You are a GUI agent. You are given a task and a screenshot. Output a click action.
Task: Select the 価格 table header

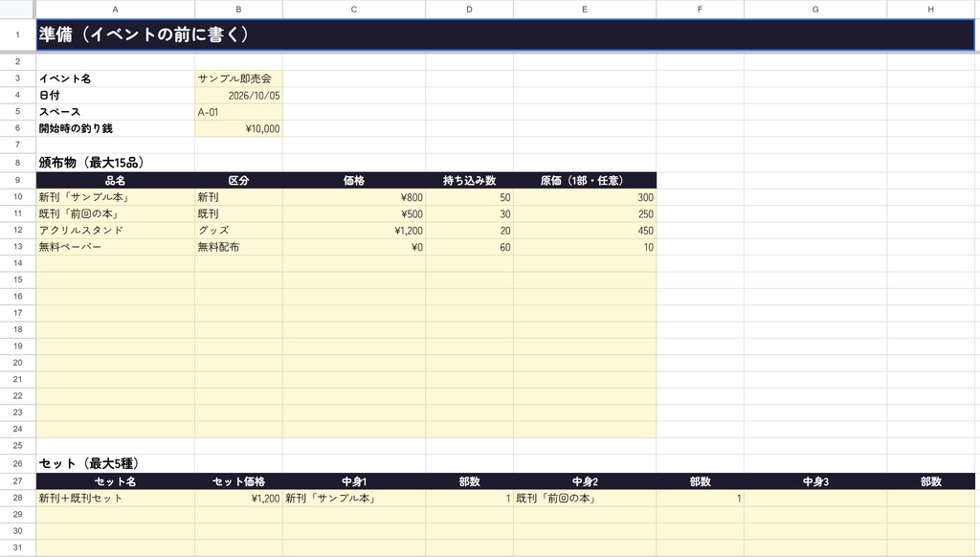coord(354,181)
